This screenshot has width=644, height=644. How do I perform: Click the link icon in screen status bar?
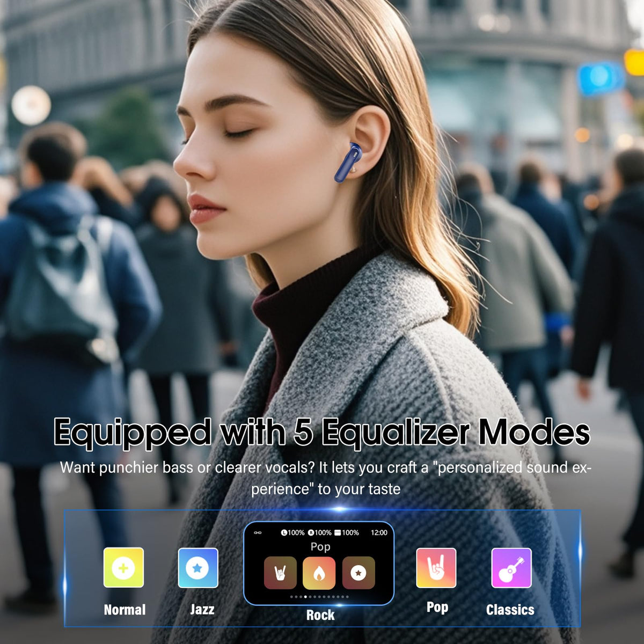coord(258,532)
